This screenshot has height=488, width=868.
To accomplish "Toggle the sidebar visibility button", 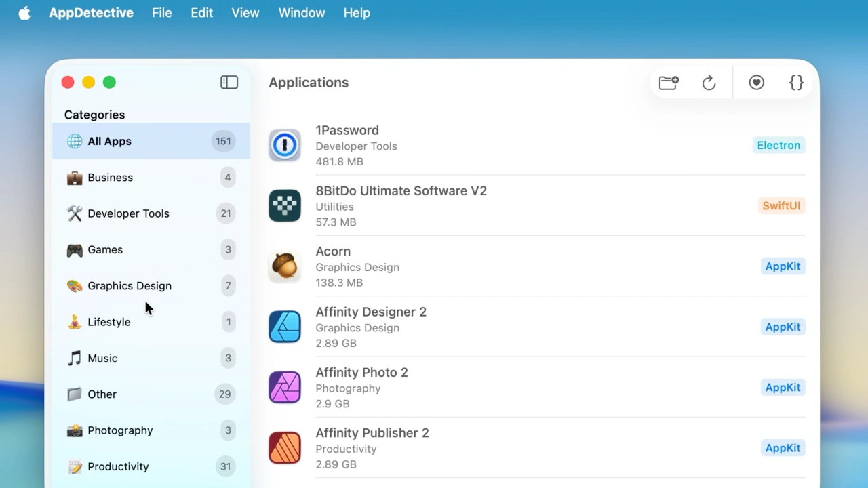I will point(229,82).
